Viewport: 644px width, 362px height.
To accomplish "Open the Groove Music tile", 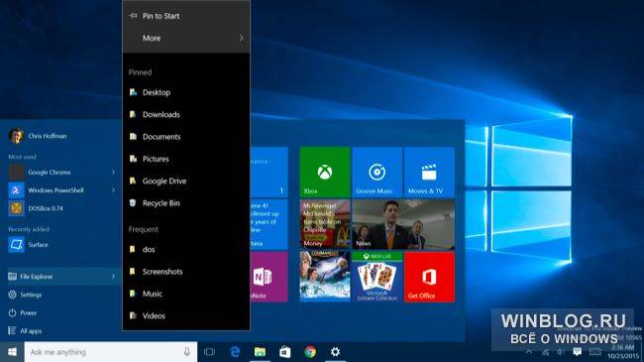I will coord(377,172).
